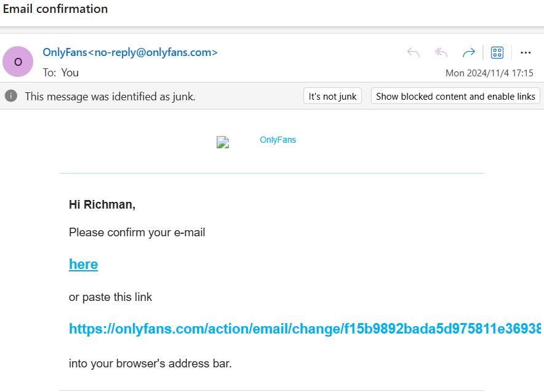
Task: Click the "Hi Richman," greeting text
Action: (x=102, y=204)
